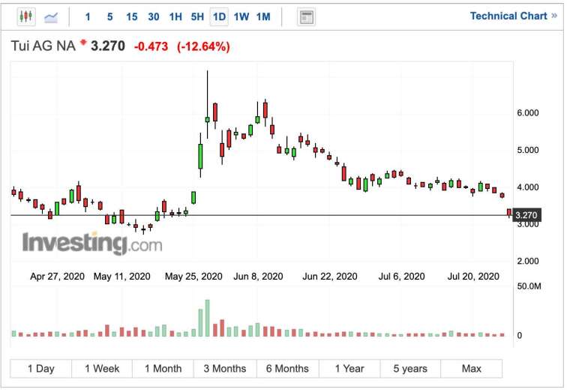
Task: Click the Jun 8, 2020 date label
Action: coord(258,277)
